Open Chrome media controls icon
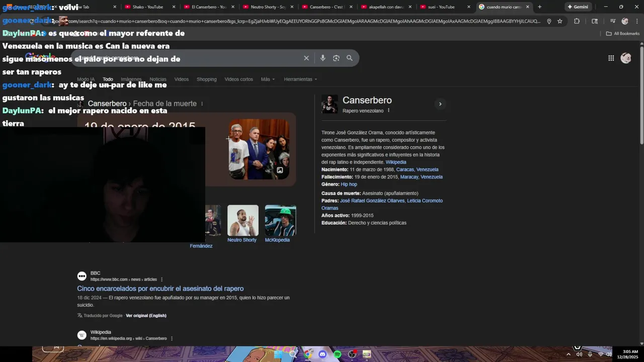The height and width of the screenshot is (362, 644). pos(612,21)
